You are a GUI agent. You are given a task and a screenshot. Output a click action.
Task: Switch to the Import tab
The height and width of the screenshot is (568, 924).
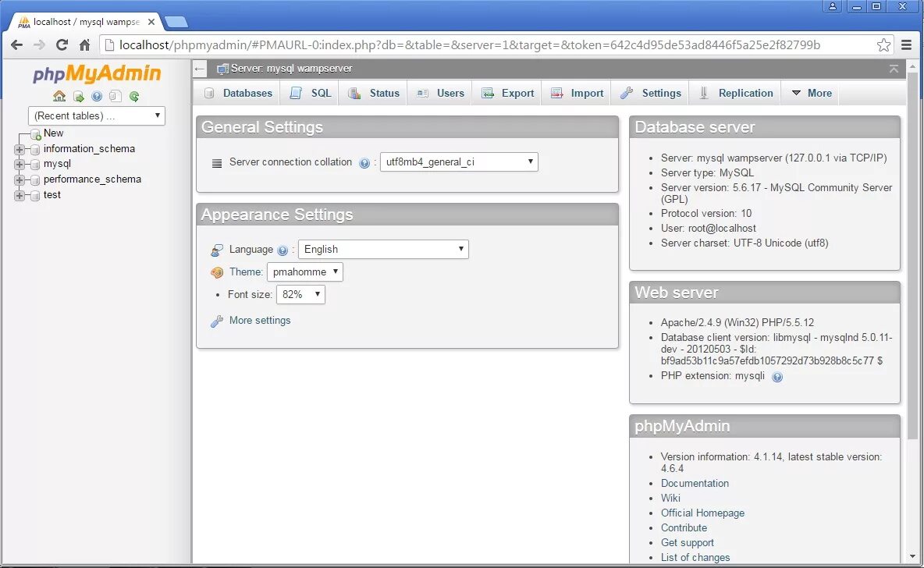pos(577,93)
